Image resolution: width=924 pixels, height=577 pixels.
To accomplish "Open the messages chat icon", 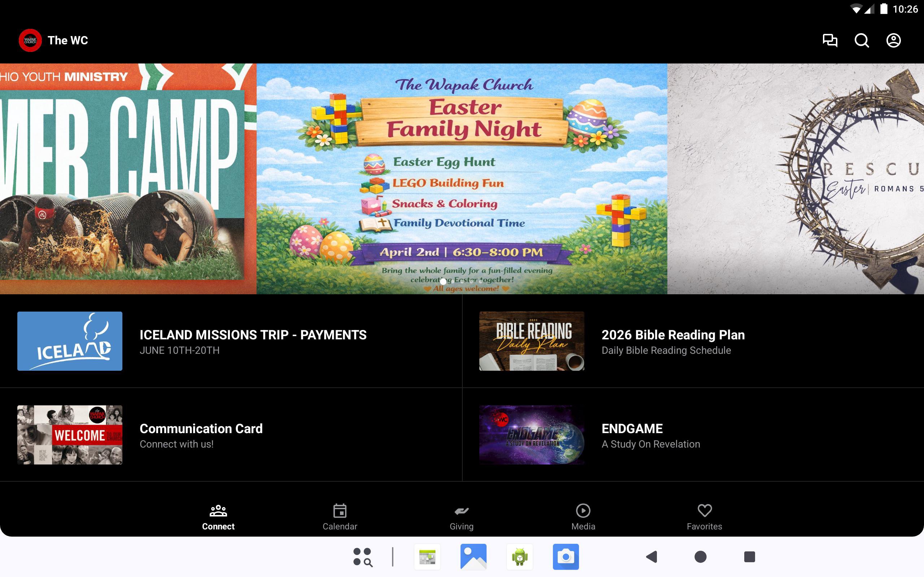I will (830, 40).
